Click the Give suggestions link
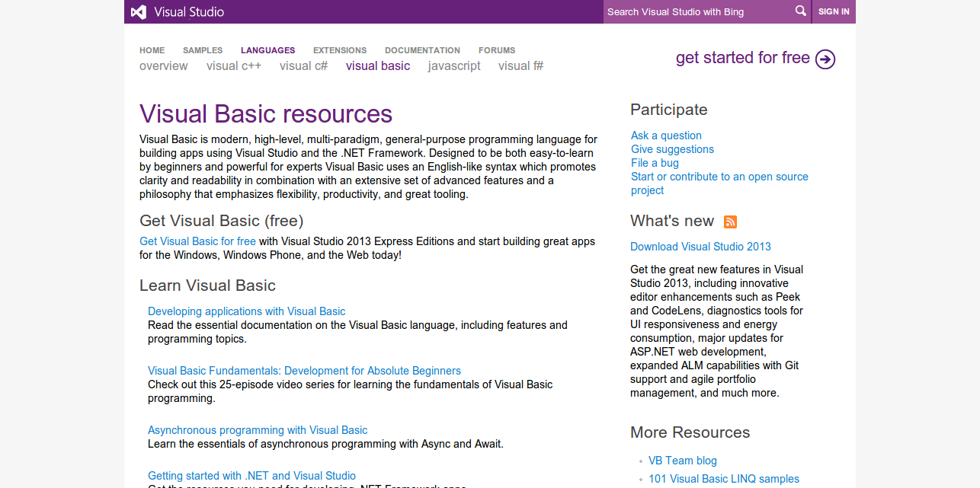Image resolution: width=980 pixels, height=488 pixels. tap(673, 149)
